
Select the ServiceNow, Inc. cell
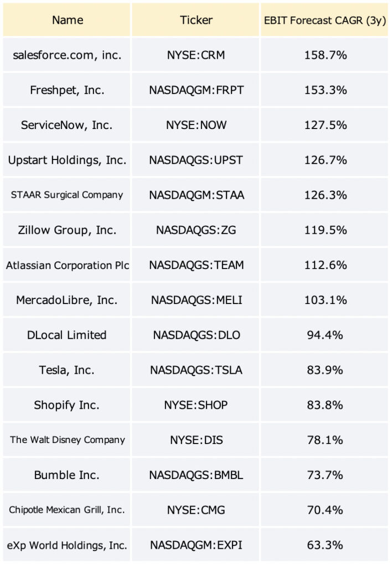[67, 125]
